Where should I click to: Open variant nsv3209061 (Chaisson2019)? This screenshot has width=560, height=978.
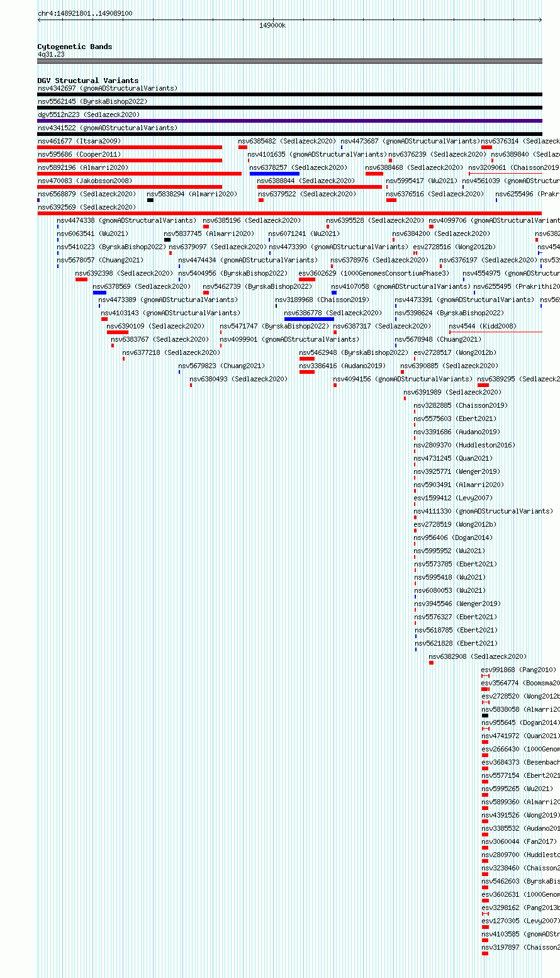(514, 167)
